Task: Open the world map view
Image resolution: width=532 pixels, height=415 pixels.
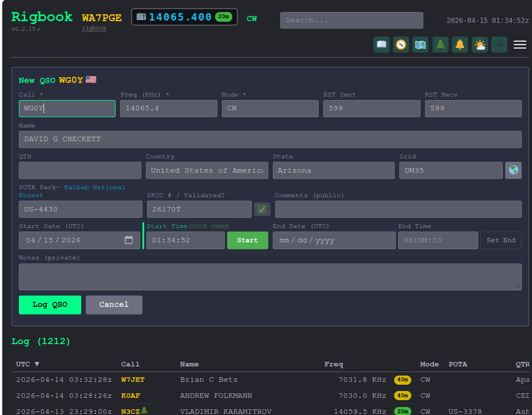Action: tap(420, 45)
